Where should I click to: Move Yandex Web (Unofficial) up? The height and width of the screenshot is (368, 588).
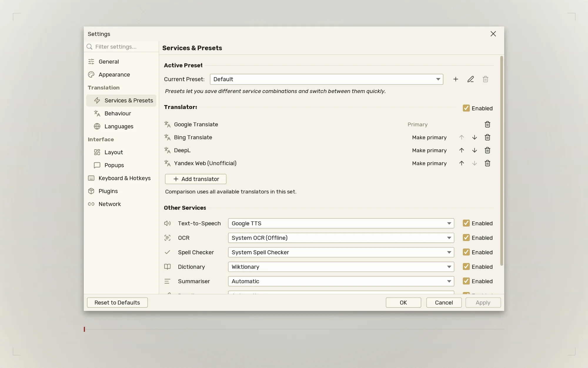click(462, 163)
